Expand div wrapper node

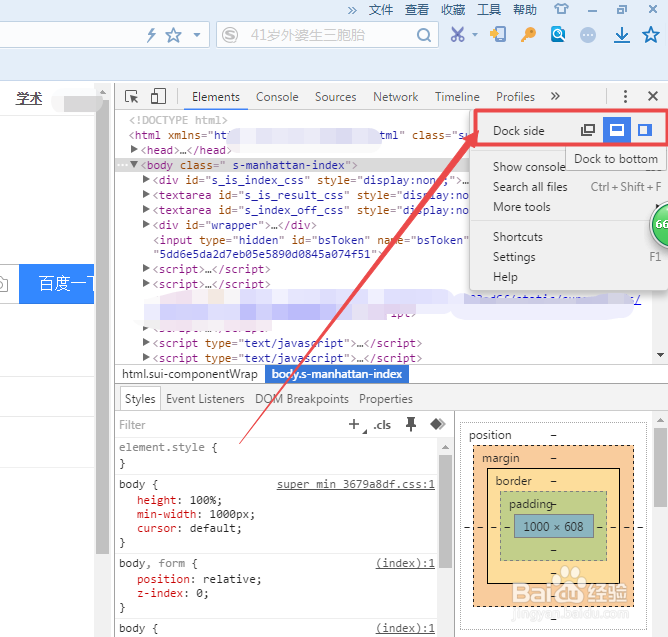(146, 224)
